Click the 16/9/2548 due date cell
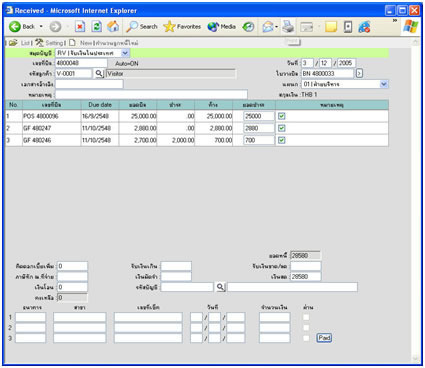 coord(100,116)
